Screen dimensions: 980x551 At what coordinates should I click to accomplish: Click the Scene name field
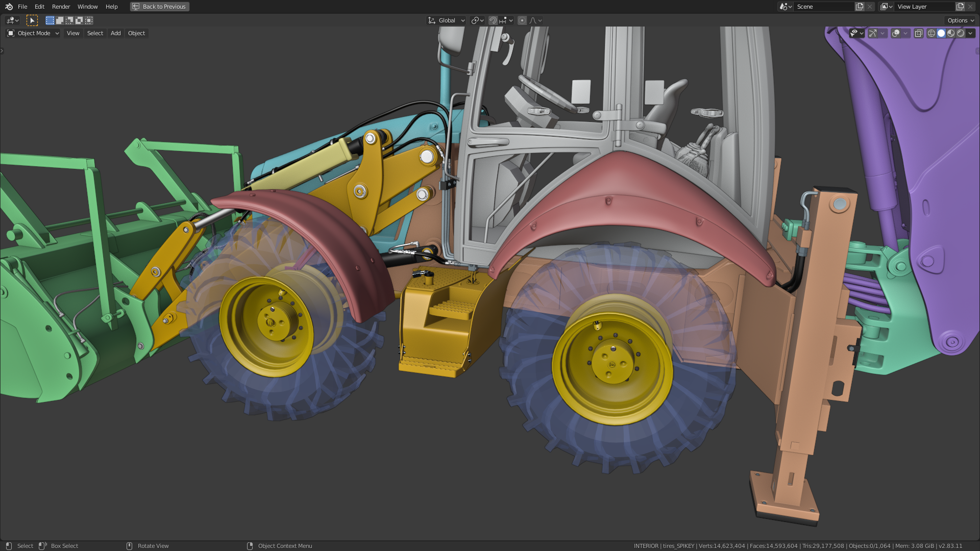[823, 7]
